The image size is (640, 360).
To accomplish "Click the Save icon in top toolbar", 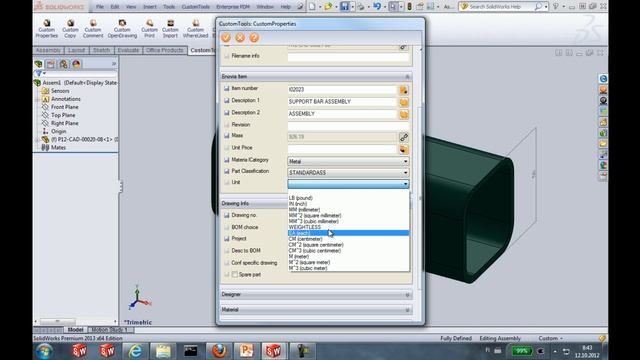I will point(344,7).
